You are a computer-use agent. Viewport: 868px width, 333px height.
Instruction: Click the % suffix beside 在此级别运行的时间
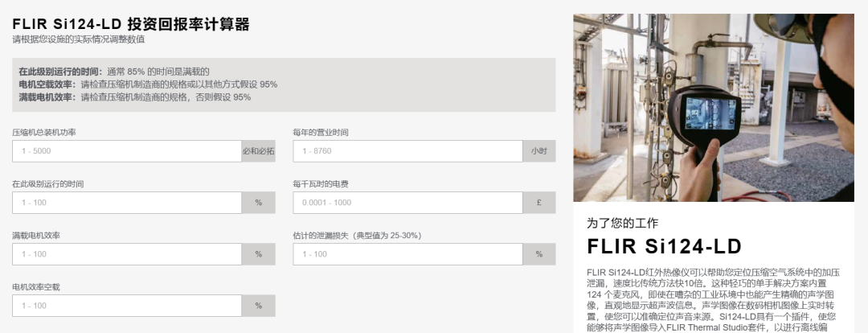(x=258, y=203)
